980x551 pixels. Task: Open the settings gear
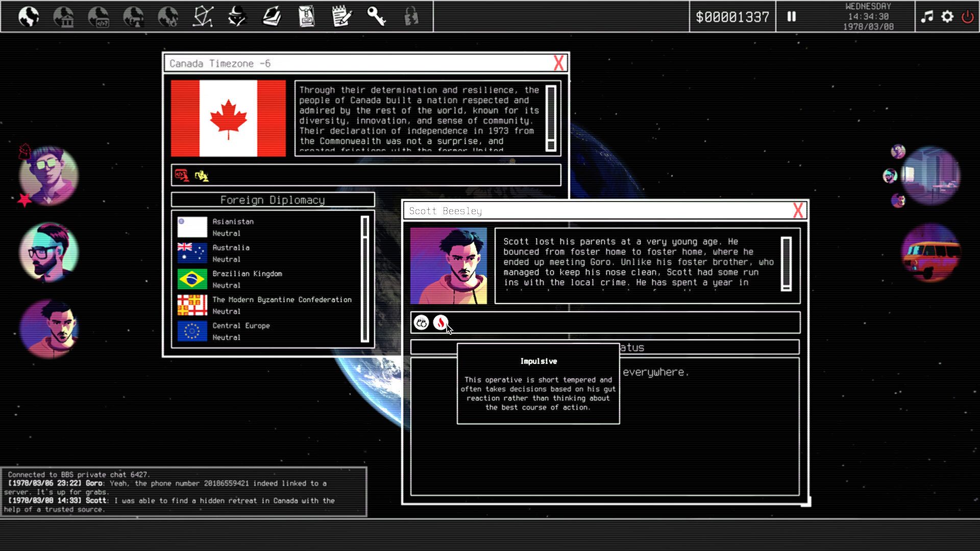click(947, 17)
